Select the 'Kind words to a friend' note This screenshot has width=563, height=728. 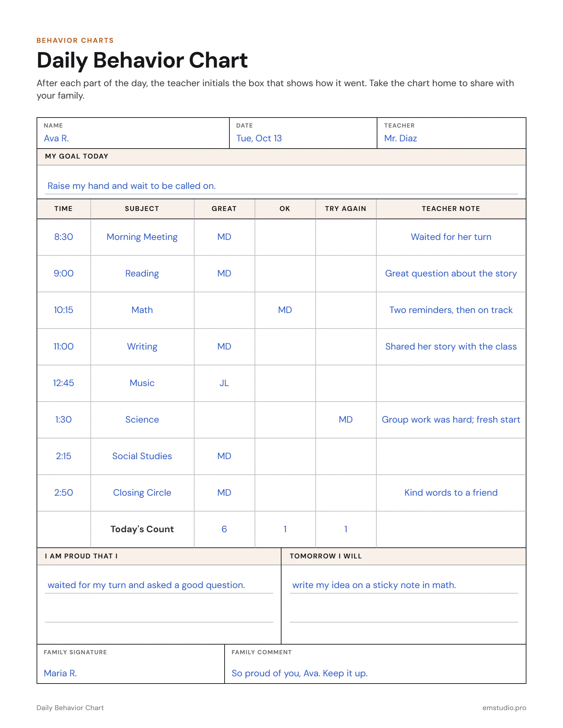coord(451,493)
